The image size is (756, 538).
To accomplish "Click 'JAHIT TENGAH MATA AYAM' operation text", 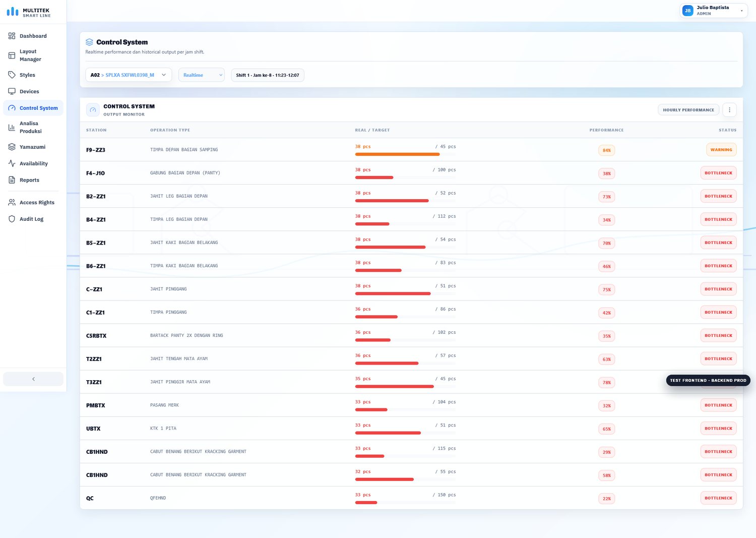I will [x=179, y=358].
